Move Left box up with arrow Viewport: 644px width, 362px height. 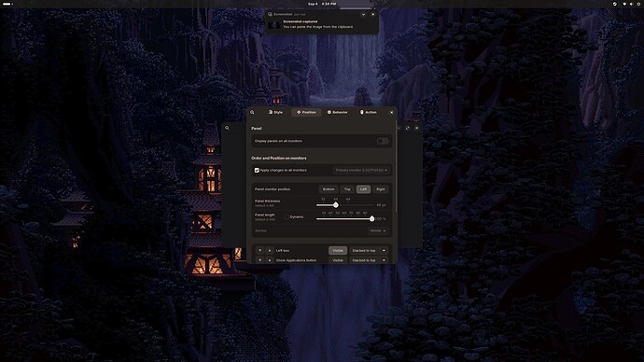click(259, 250)
